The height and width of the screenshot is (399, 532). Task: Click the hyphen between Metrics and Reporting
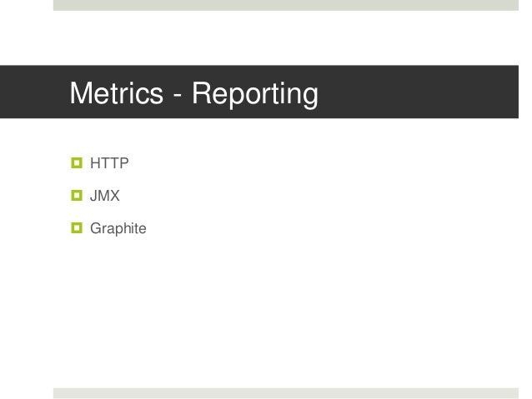coord(178,97)
